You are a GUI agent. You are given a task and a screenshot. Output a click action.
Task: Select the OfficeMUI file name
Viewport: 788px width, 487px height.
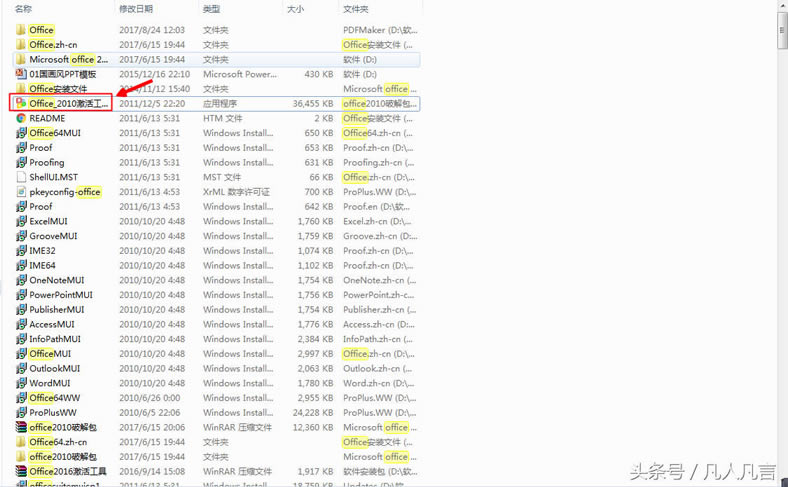point(50,354)
